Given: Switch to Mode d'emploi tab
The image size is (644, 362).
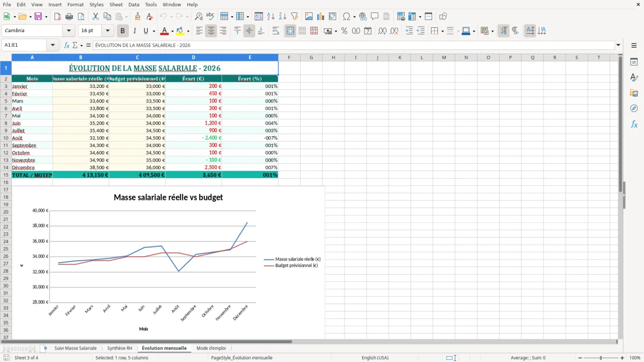Looking at the screenshot, I should pyautogui.click(x=211, y=349).
